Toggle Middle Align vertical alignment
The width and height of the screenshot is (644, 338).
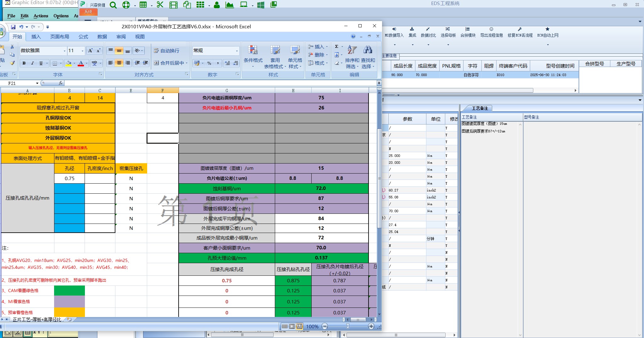(119, 51)
